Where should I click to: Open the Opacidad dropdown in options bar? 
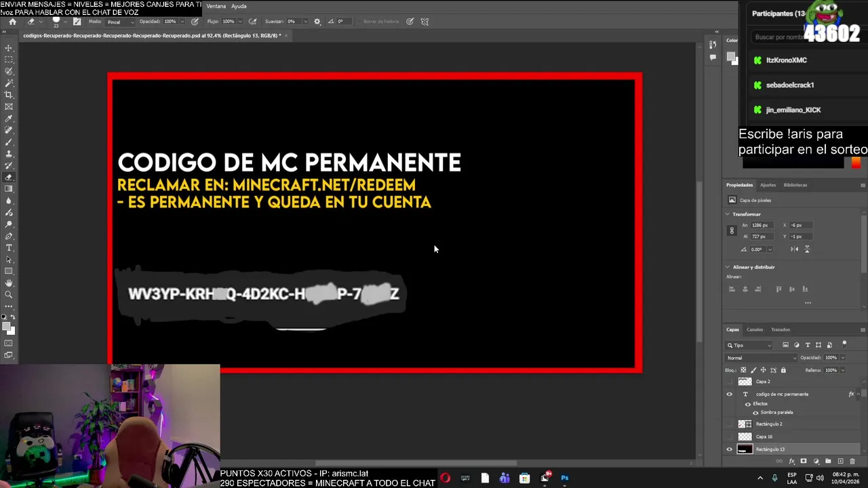182,22
